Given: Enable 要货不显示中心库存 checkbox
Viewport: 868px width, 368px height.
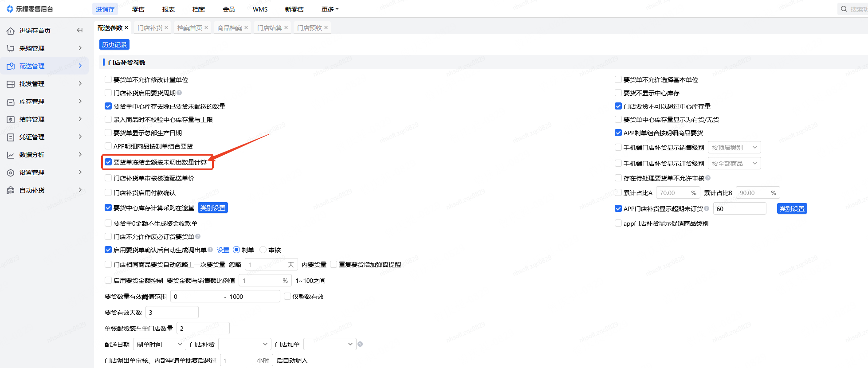Looking at the screenshot, I should click(x=618, y=93).
